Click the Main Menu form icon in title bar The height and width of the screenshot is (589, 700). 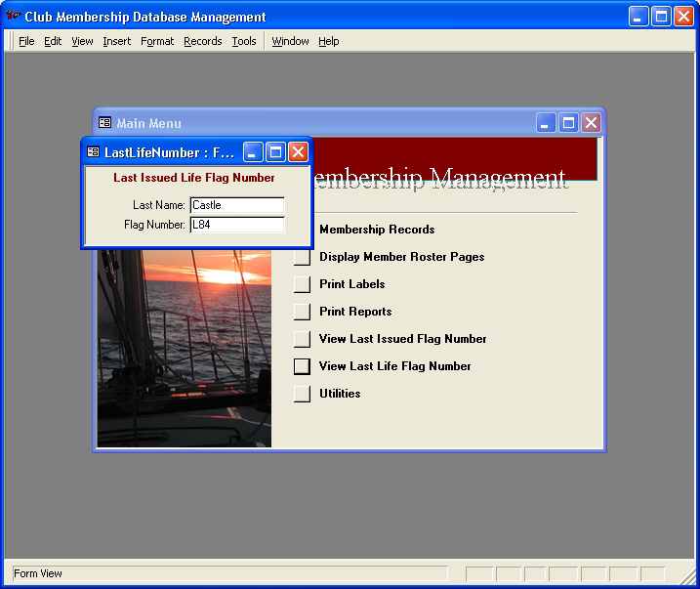[104, 123]
